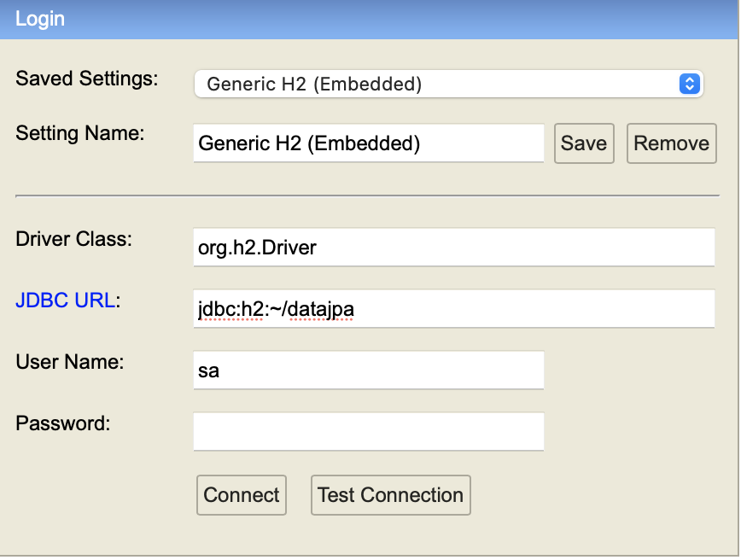Click the "Login" title text
This screenshot has width=741, height=560.
tap(40, 19)
